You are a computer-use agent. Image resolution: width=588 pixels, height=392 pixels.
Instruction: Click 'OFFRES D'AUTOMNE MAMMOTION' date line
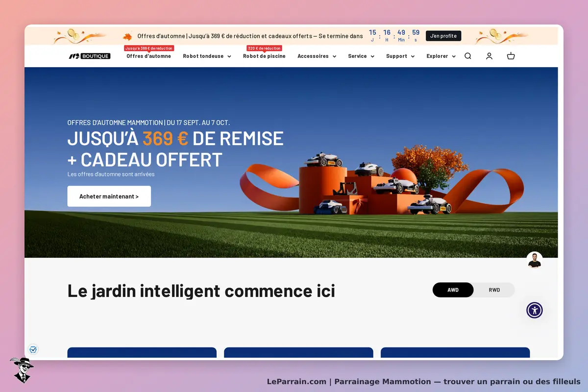pos(148,122)
